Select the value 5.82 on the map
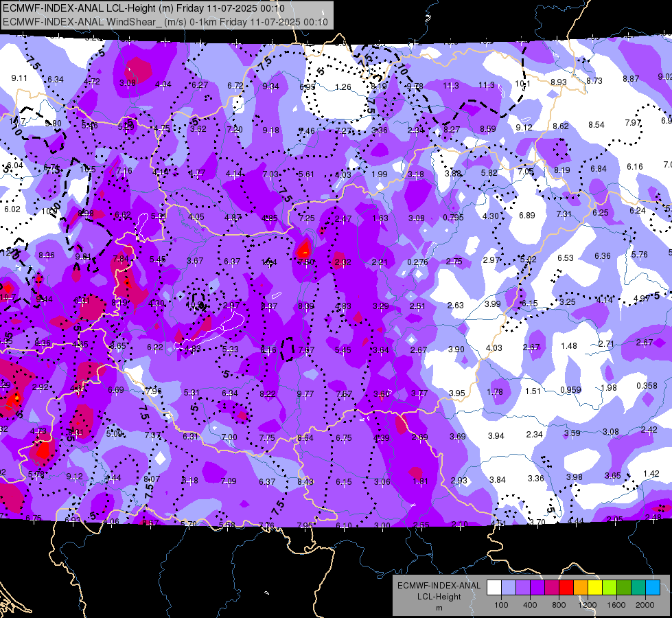Image resolution: width=672 pixels, height=618 pixels. click(x=489, y=173)
